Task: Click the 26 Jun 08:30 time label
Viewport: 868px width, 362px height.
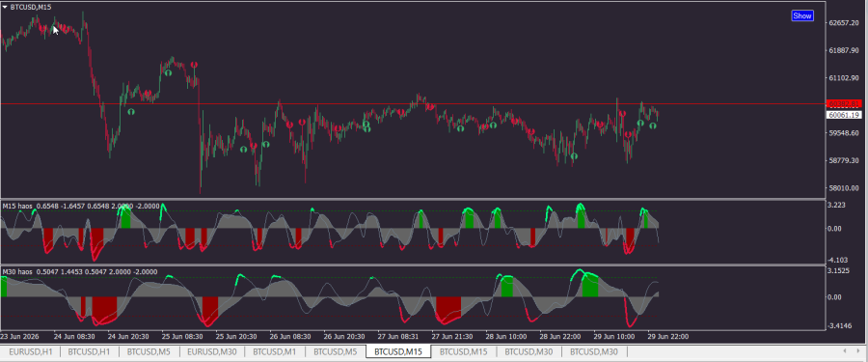Action: (290, 337)
